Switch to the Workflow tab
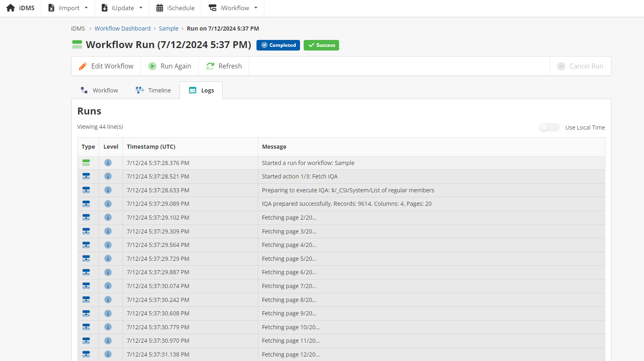Viewport: 644px width, 361px height. click(x=99, y=90)
